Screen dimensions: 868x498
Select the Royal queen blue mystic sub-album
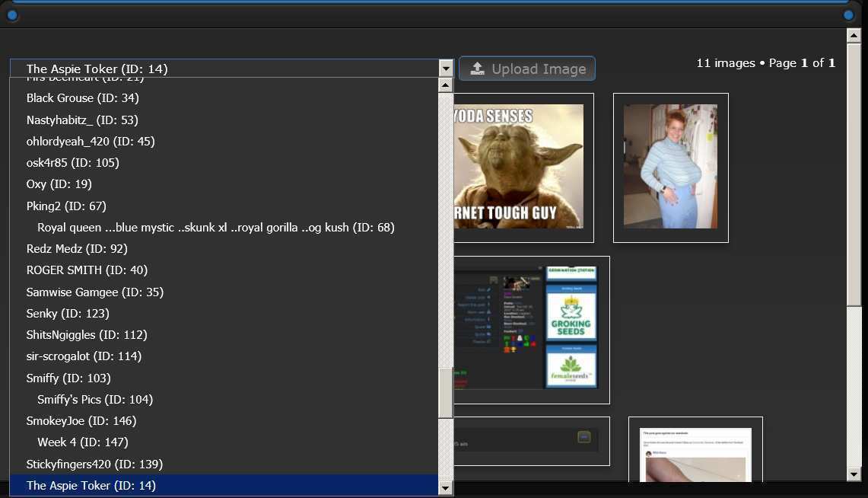pyautogui.click(x=216, y=228)
